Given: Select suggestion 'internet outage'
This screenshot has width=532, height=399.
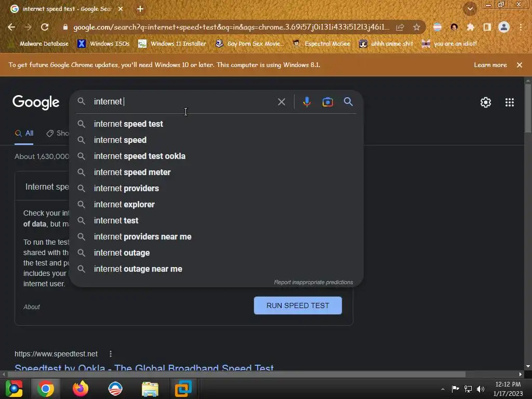Looking at the screenshot, I should click(217, 253).
